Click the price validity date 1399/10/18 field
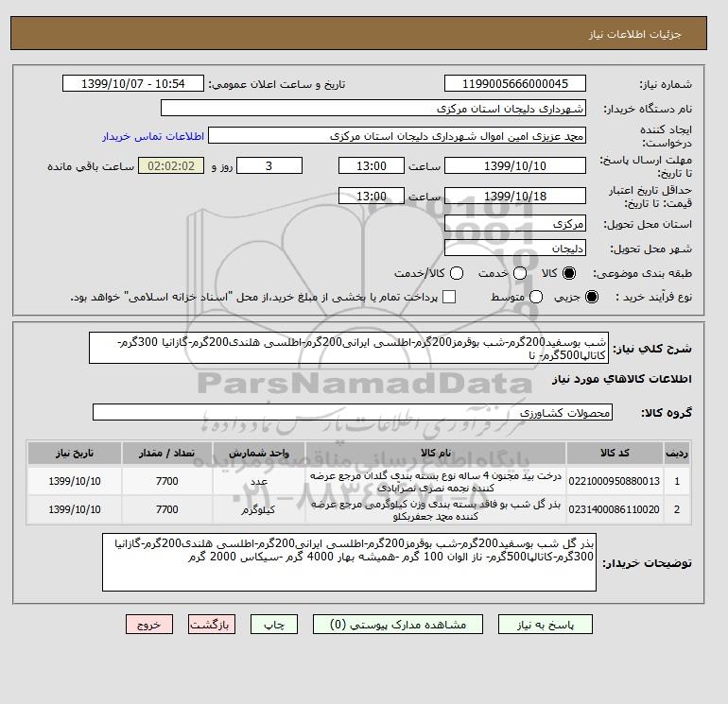 tap(515, 196)
